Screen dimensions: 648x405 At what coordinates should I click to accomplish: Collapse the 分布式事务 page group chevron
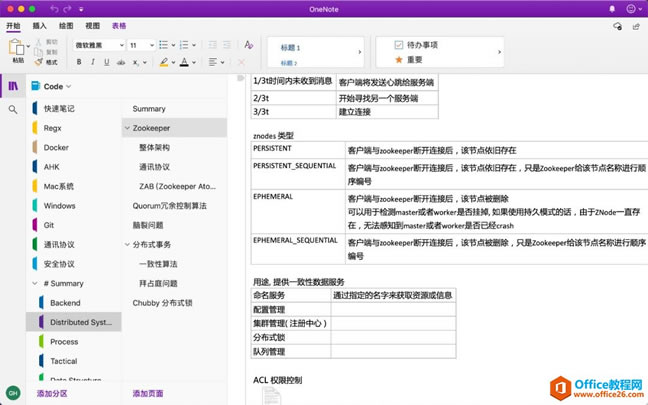click(127, 245)
